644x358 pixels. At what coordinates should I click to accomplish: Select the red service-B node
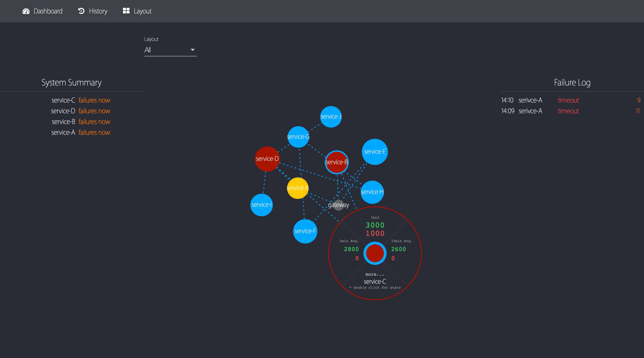[337, 162]
